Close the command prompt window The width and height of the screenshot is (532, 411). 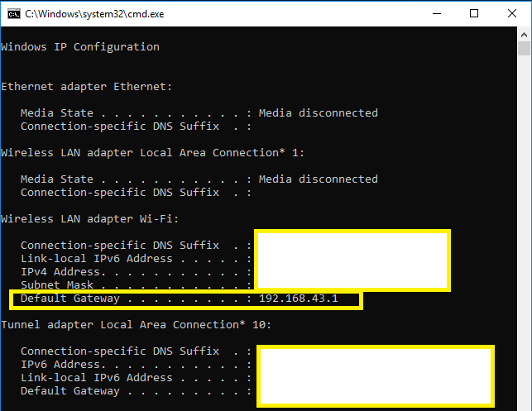[512, 13]
